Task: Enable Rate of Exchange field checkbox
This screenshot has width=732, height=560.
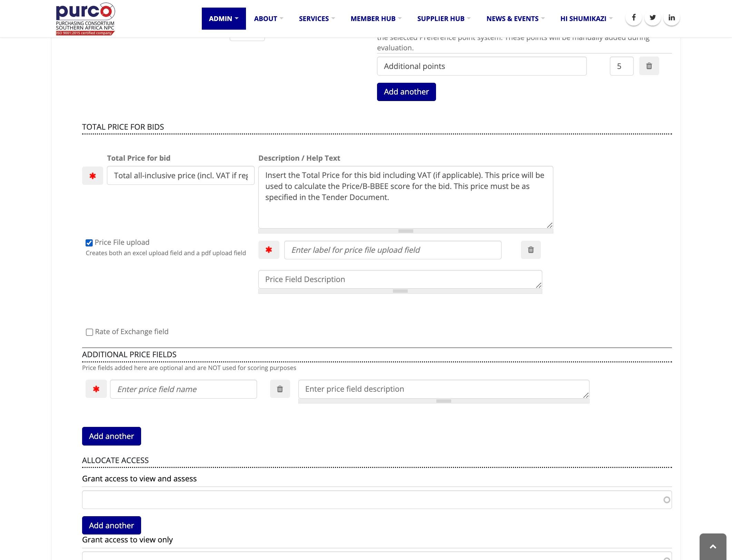Action: 89,332
